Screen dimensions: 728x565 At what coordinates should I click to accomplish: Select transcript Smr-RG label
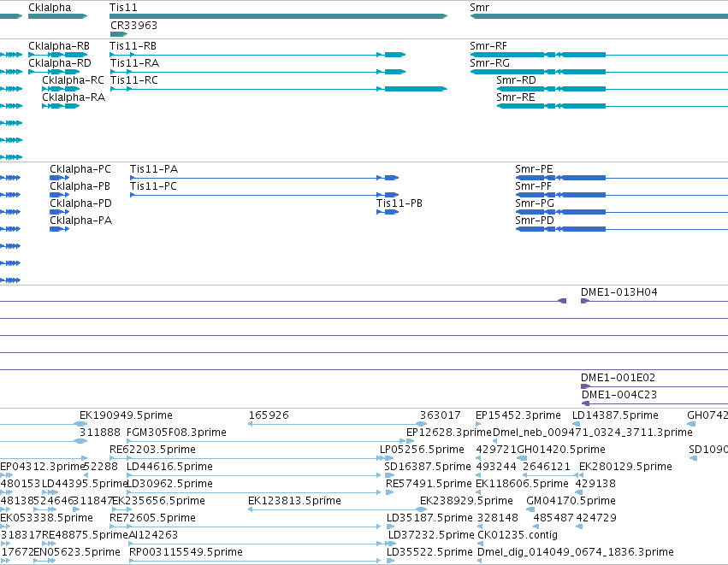pos(489,63)
